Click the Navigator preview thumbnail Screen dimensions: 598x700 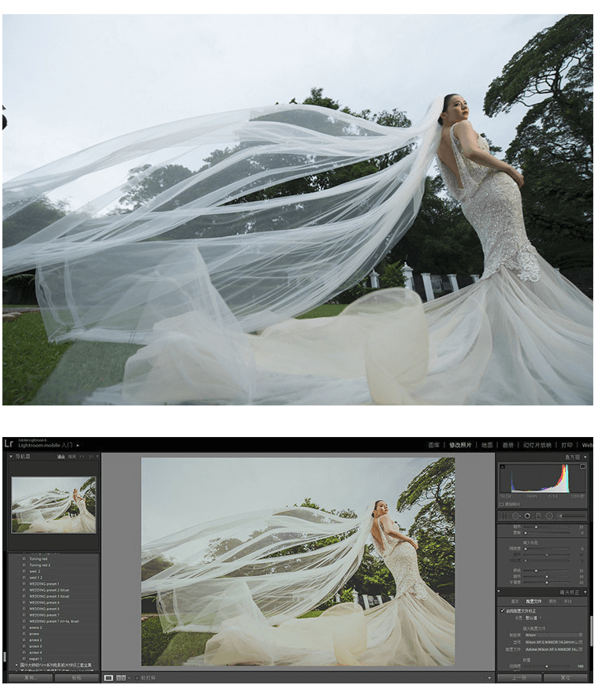click(54, 505)
